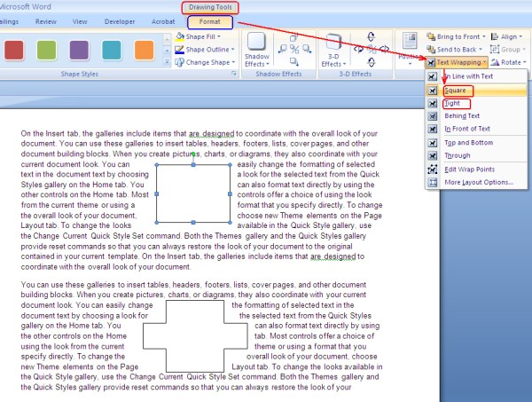Pick the purple shape style swatch
This screenshot has height=402, width=532.
[x=80, y=49]
